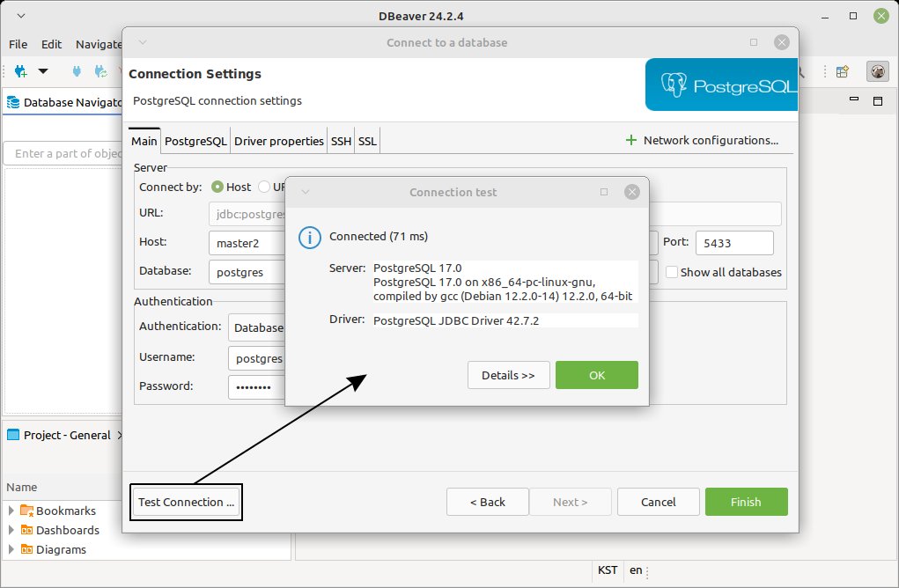Click the Database Navigator stack icon
Image resolution: width=899 pixels, height=588 pixels.
[x=13, y=102]
